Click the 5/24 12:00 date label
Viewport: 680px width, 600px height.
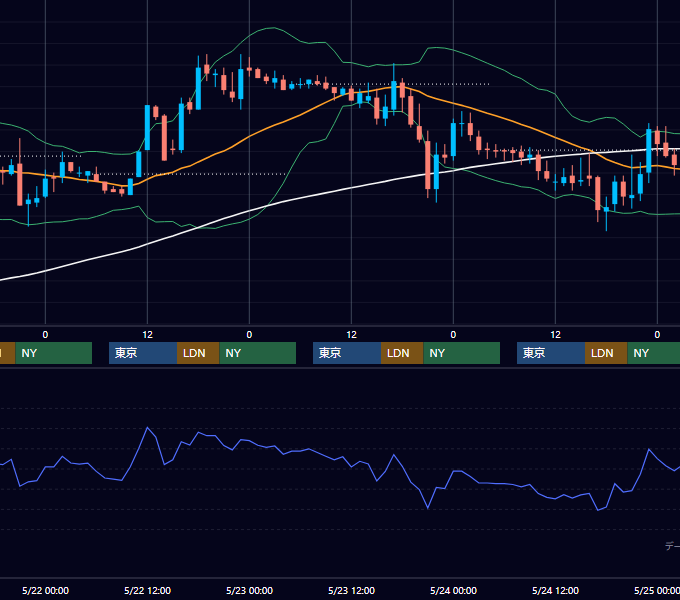tap(556, 590)
